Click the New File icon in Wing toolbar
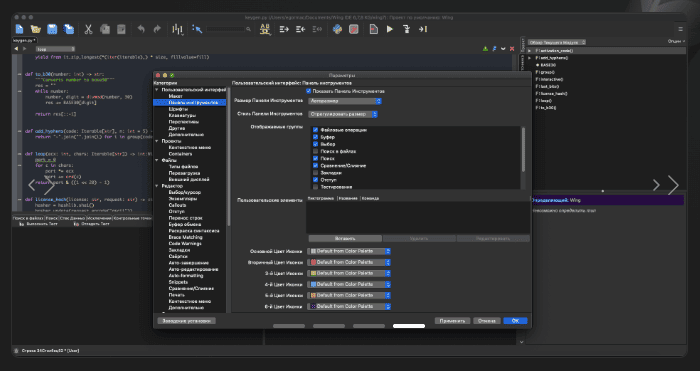This screenshot has width=700, height=371. [x=19, y=29]
